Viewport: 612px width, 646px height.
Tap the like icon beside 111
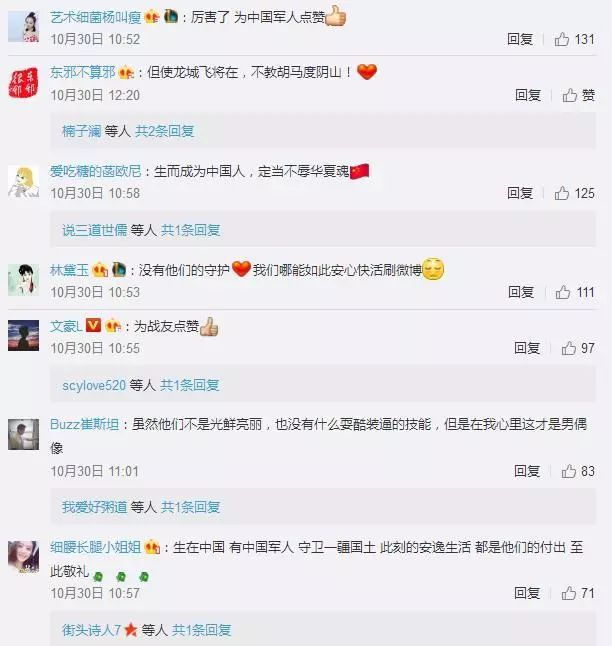[563, 292]
